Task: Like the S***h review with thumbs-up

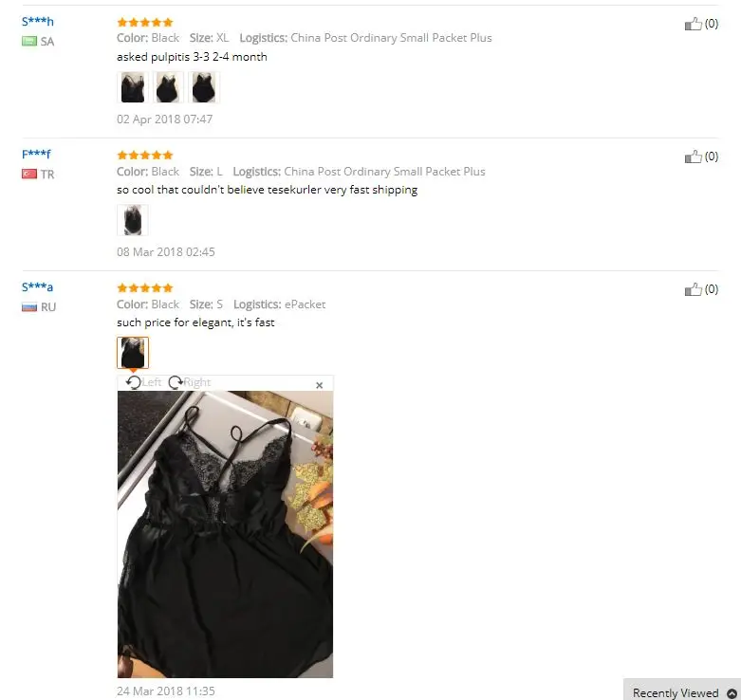Action: pyautogui.click(x=693, y=24)
